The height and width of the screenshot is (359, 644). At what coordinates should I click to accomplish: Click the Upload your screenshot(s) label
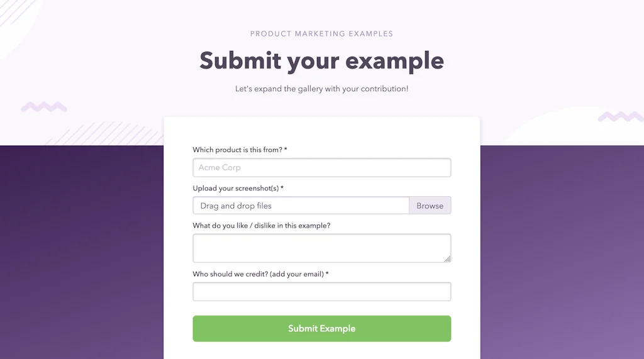[237, 189]
